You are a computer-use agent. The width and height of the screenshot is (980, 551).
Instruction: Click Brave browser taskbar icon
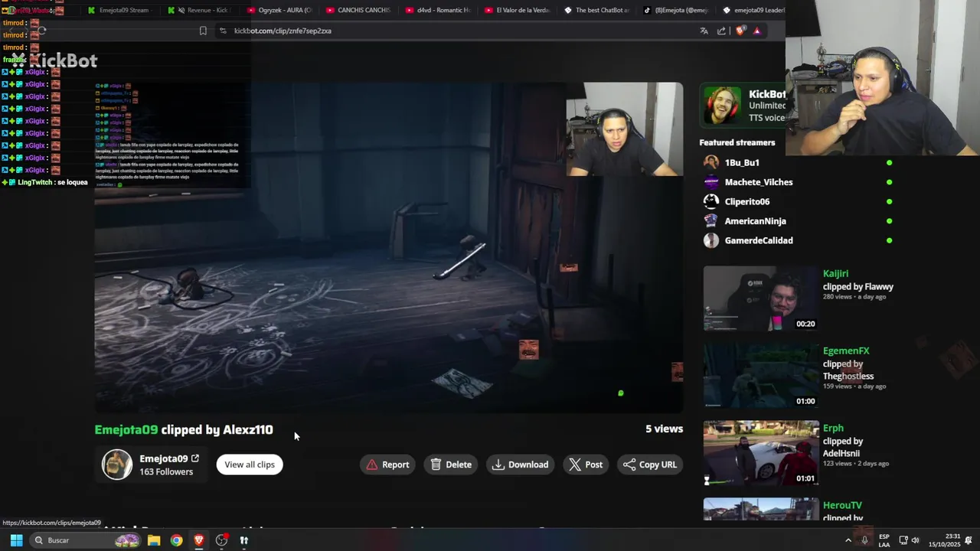[x=199, y=540]
